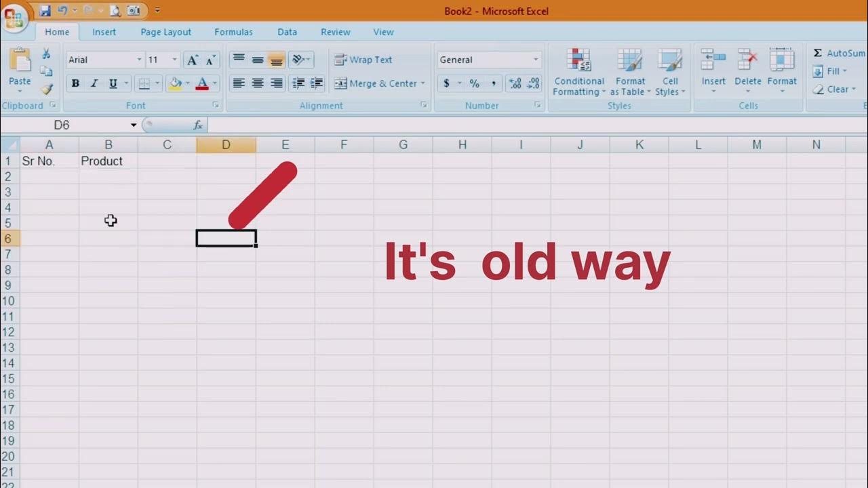Open Format as Table gallery
The height and width of the screenshot is (488, 868).
click(x=630, y=72)
